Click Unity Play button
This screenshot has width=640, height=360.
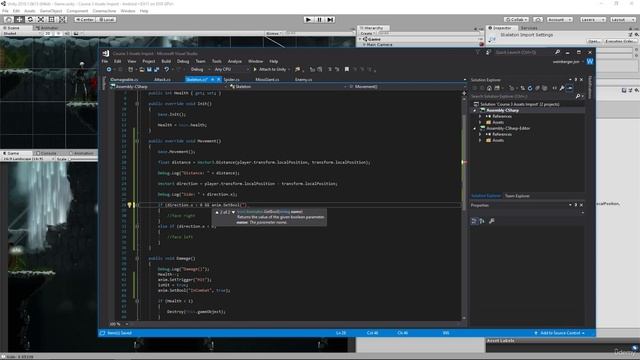point(309,20)
